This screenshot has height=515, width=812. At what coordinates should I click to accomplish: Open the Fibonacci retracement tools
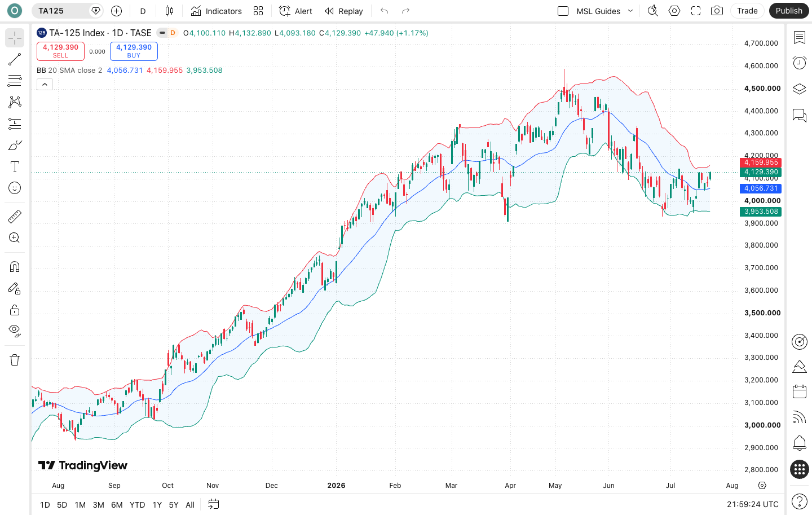(x=15, y=81)
